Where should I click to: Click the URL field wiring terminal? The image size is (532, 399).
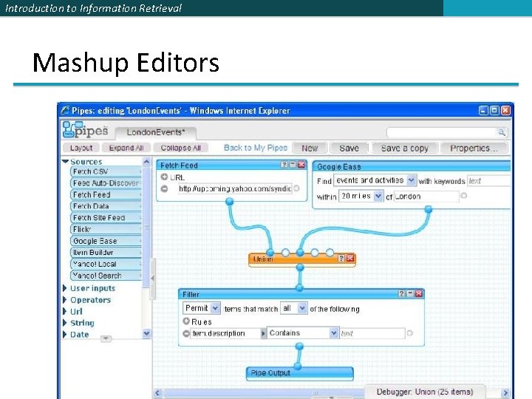[297, 188]
